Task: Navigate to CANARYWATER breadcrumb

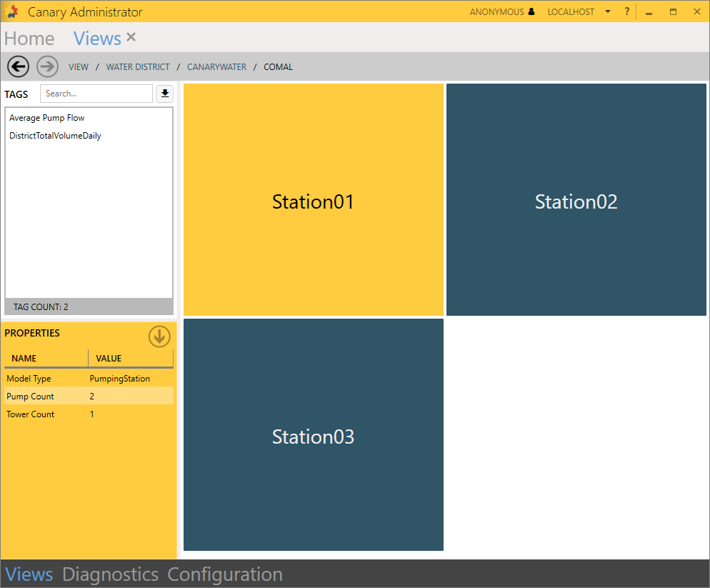Action: point(216,67)
